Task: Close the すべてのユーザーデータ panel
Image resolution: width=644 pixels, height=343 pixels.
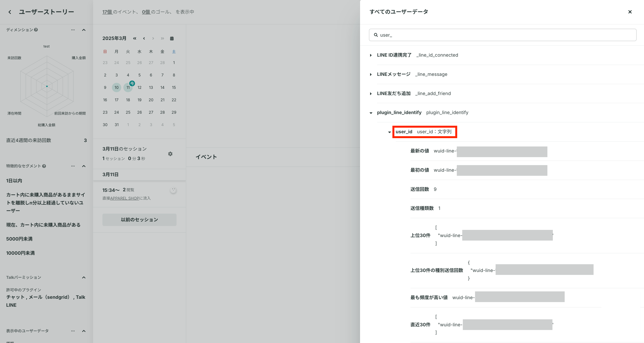Action: pyautogui.click(x=630, y=12)
